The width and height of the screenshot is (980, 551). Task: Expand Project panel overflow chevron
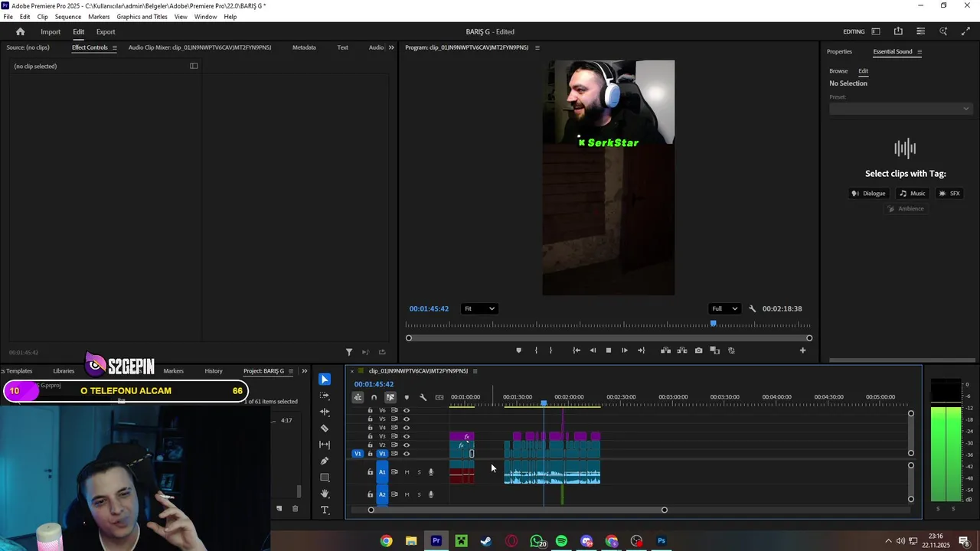tap(305, 371)
